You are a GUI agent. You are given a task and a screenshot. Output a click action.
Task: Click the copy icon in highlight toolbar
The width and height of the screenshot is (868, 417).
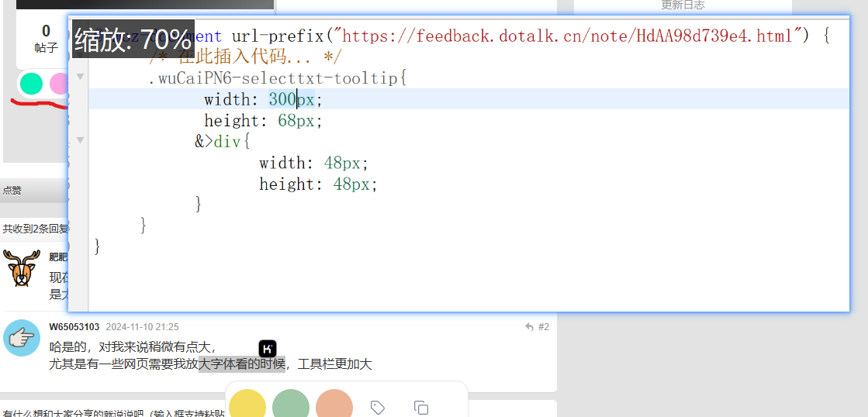tap(421, 408)
